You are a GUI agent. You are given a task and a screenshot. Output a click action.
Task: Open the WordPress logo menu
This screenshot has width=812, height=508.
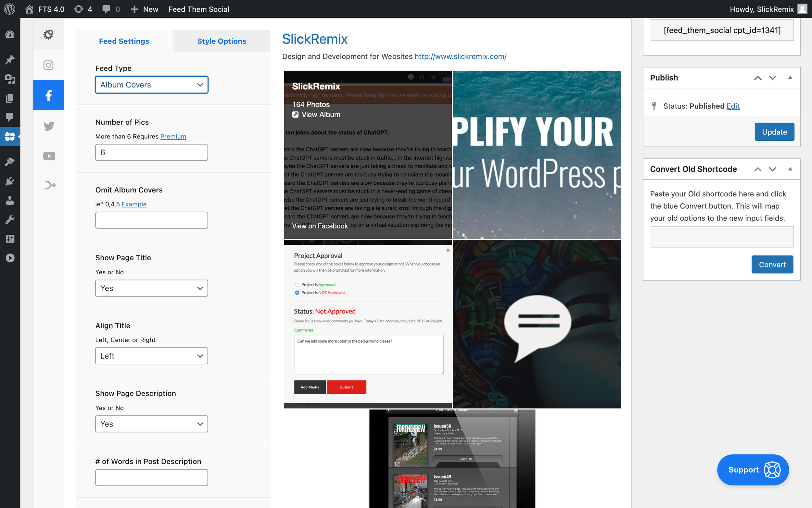[x=10, y=9]
